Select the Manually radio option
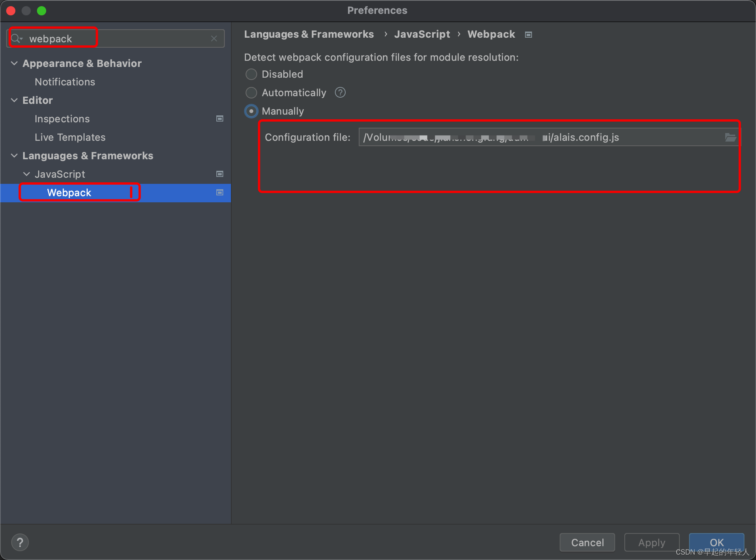This screenshot has height=560, width=756. point(251,111)
